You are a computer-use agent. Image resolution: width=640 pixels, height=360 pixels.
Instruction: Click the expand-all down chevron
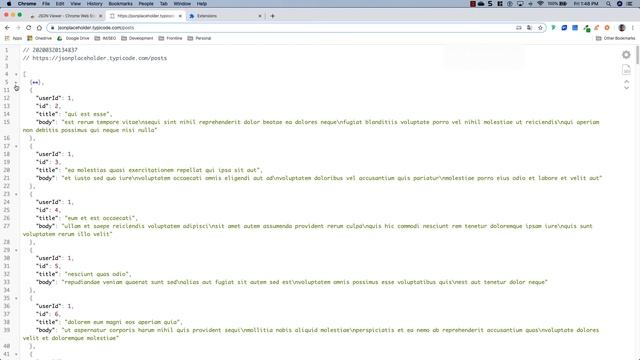(627, 88)
